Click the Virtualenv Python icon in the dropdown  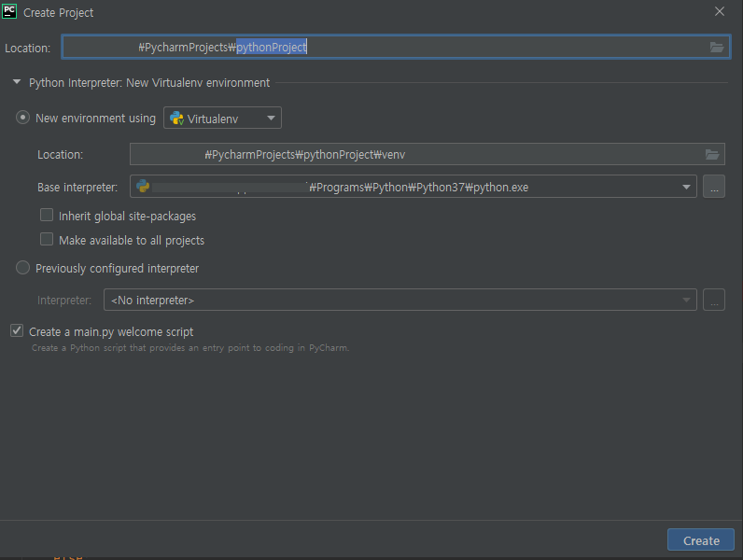(x=176, y=118)
